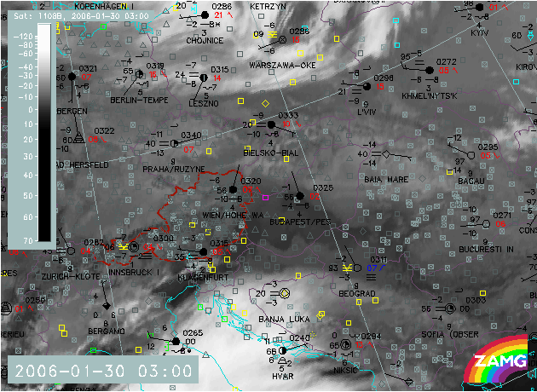Click the station symbol above L'VIV

367,87
